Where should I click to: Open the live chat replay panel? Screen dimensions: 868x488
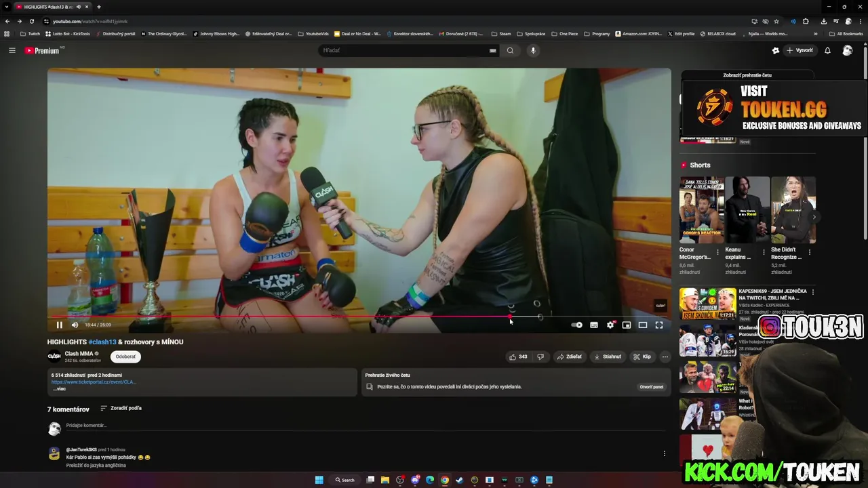click(651, 387)
